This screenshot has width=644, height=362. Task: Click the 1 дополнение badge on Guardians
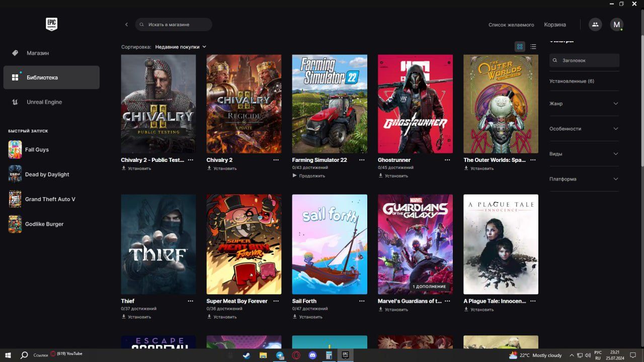tap(429, 287)
